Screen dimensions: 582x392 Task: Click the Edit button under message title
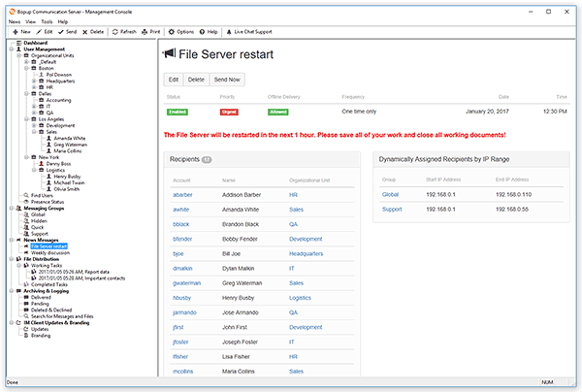tap(174, 80)
